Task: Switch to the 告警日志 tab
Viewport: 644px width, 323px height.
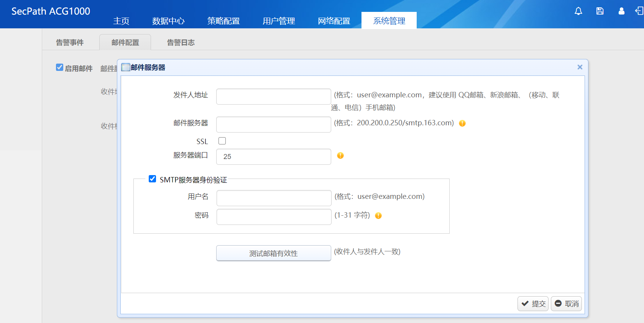Action: tap(181, 43)
